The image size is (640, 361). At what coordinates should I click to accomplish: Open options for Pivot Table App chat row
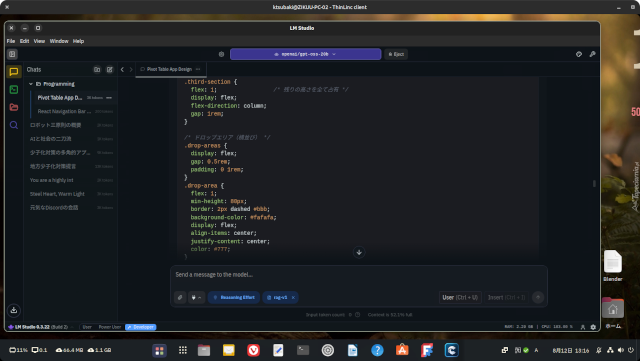coord(109,98)
